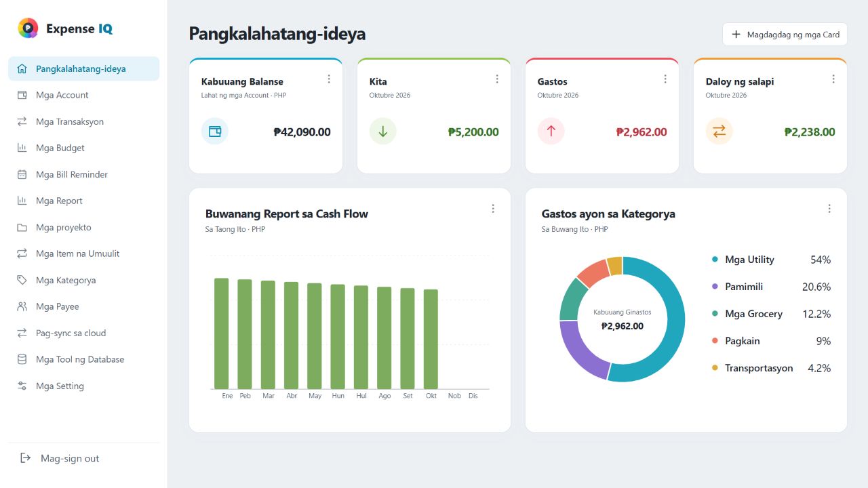
Task: Click the Transportasyon legend label
Action: click(x=759, y=368)
